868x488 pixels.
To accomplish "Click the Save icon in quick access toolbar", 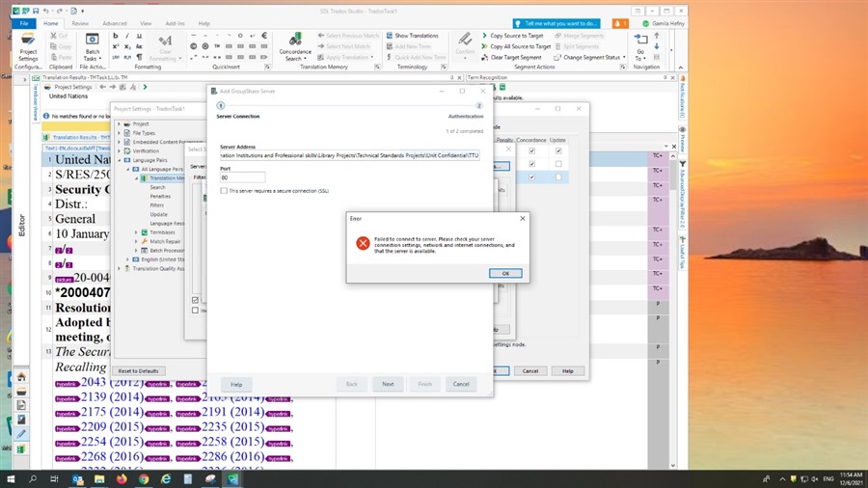I will pos(36,11).
